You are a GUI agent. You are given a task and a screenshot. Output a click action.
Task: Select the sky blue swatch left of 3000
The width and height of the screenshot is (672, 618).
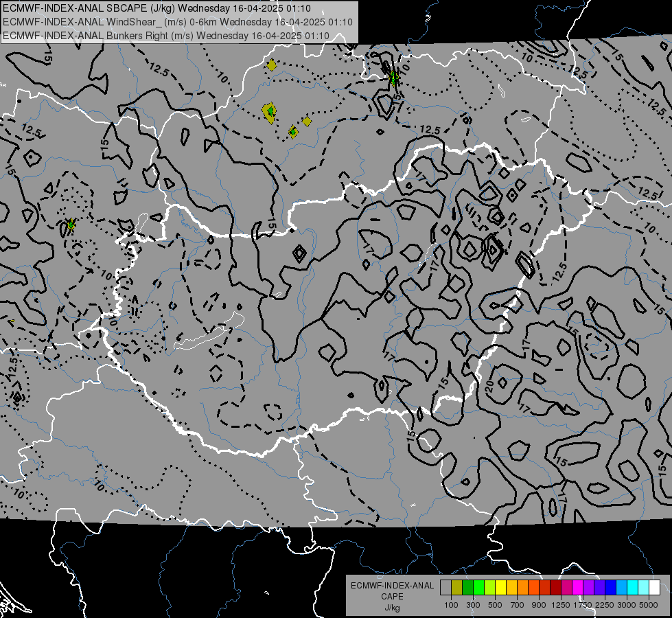pos(622,588)
